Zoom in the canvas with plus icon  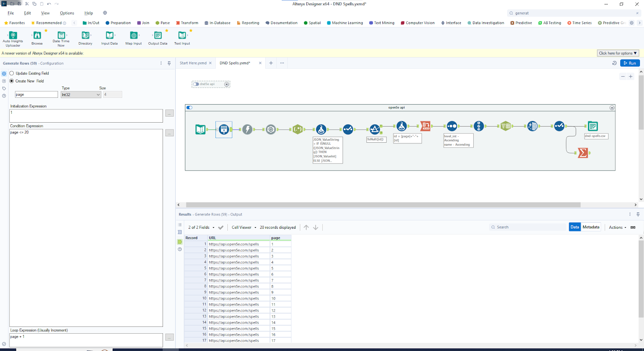coord(631,76)
